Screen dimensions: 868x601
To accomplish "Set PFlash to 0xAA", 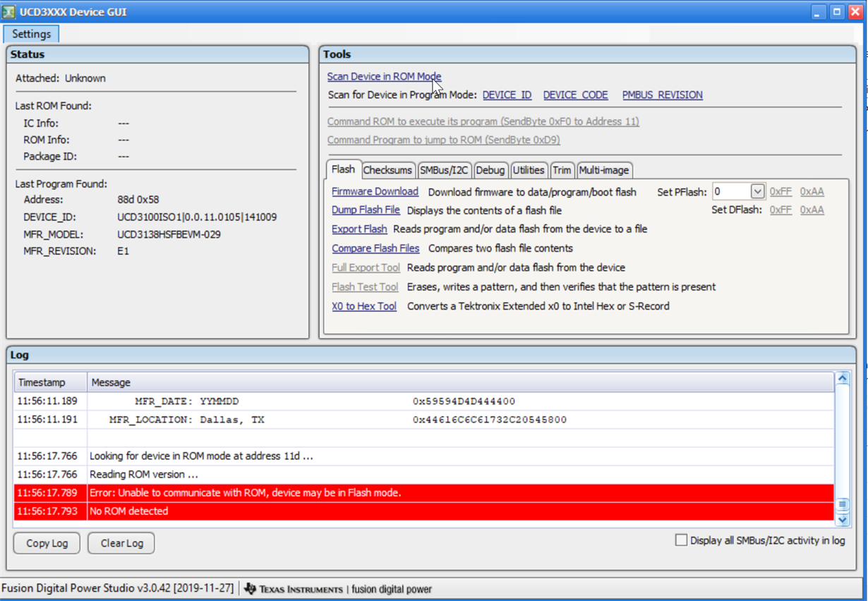I will (x=812, y=191).
